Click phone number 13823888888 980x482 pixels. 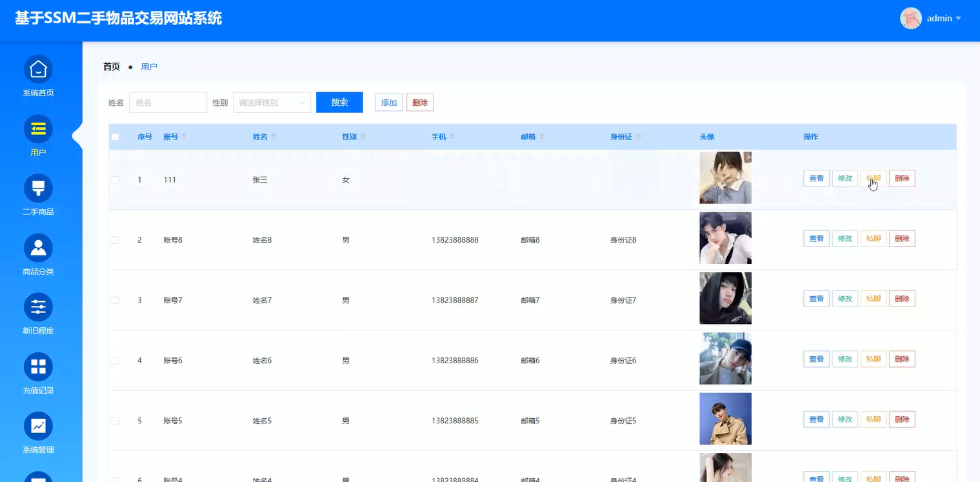pyautogui.click(x=455, y=240)
